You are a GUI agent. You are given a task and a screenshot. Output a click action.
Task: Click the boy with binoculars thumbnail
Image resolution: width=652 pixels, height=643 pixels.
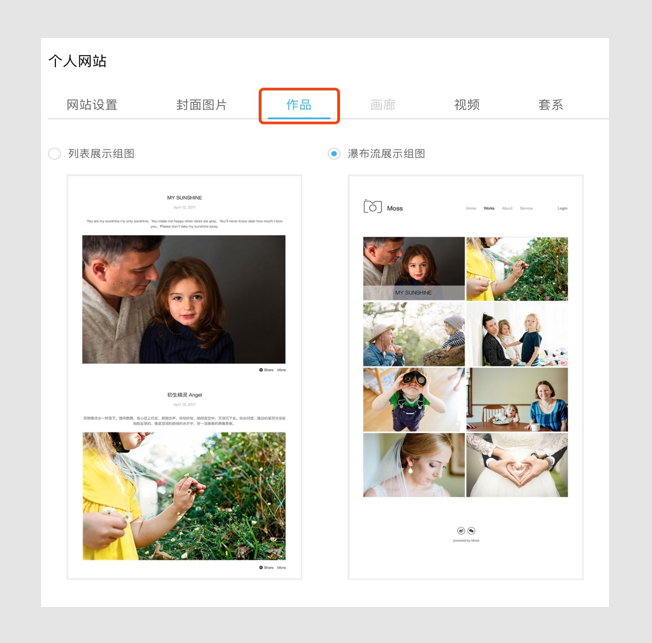(x=413, y=399)
